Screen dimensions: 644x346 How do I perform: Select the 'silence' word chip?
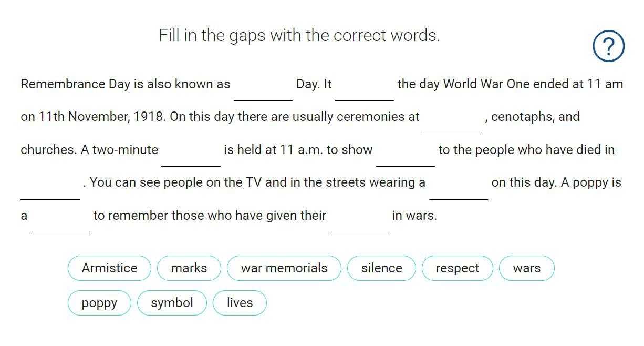(x=381, y=268)
